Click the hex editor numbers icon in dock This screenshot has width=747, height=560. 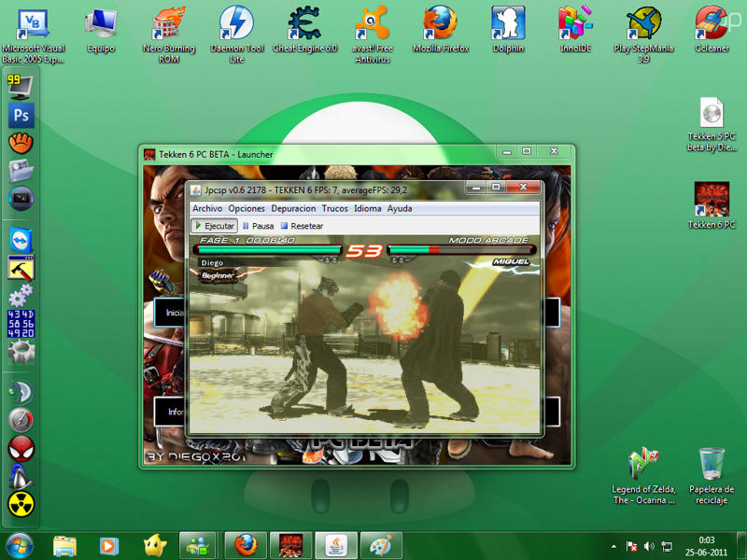click(21, 324)
